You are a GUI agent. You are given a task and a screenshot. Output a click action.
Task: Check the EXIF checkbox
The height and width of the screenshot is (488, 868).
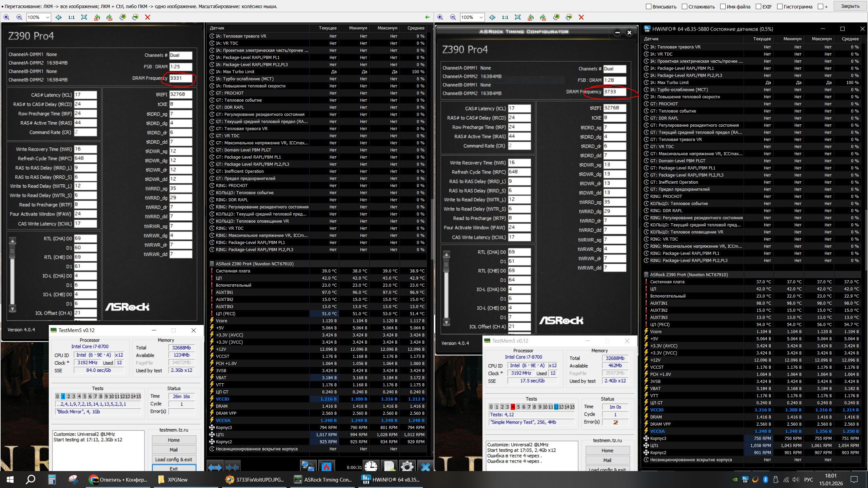[x=758, y=6]
